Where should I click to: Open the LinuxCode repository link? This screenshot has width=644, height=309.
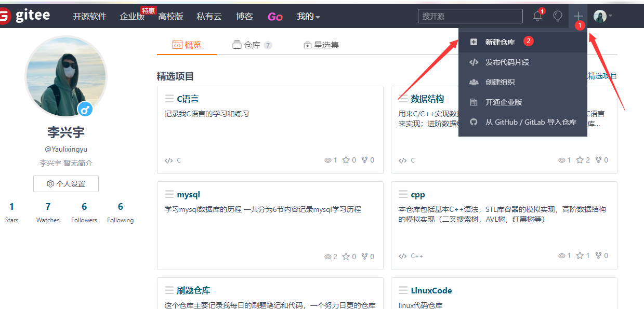(x=431, y=290)
